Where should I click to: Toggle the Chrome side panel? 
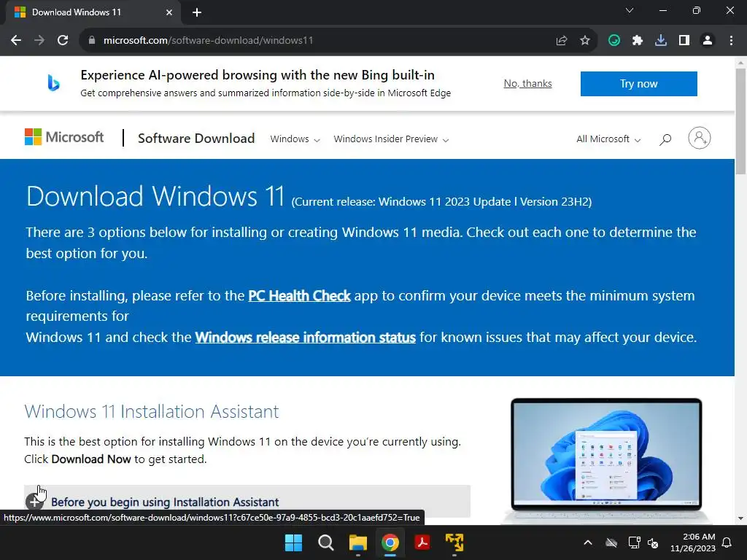tap(684, 41)
